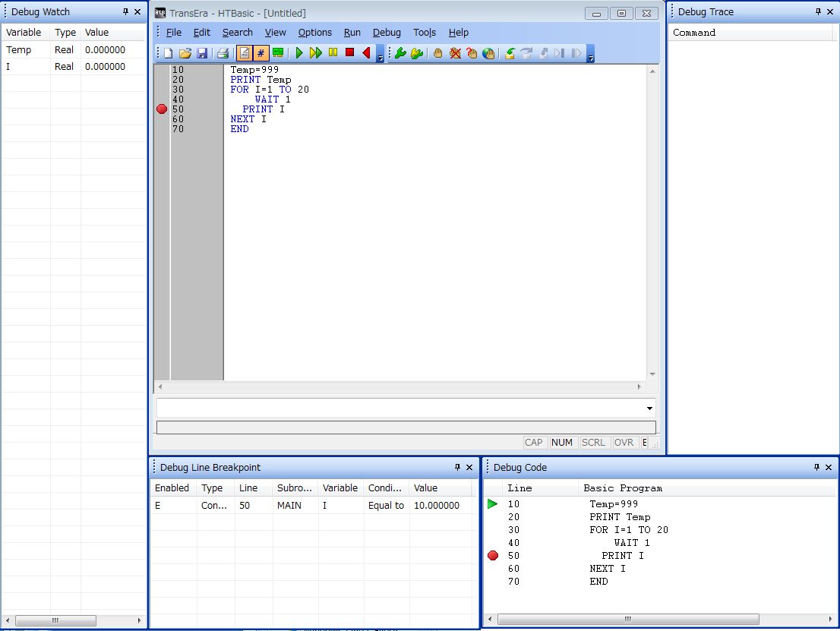Click the Enabled column header in breakpoint list
The height and width of the screenshot is (631, 840).
coord(173,488)
